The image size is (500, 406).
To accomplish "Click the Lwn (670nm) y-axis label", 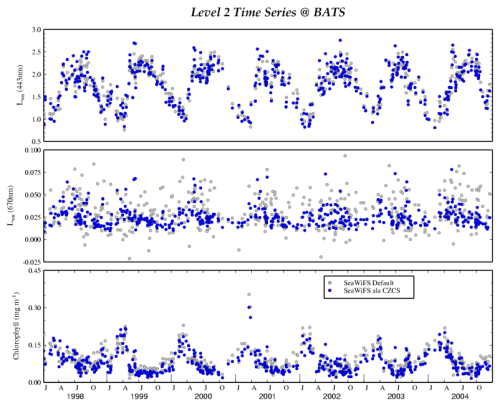I will tap(11, 205).
